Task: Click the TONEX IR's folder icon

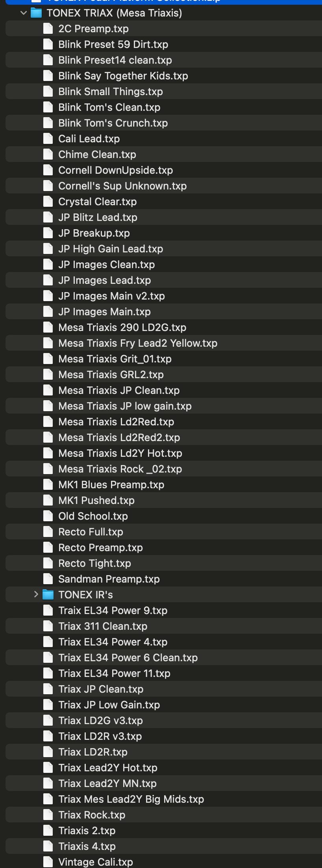Action: (x=48, y=594)
